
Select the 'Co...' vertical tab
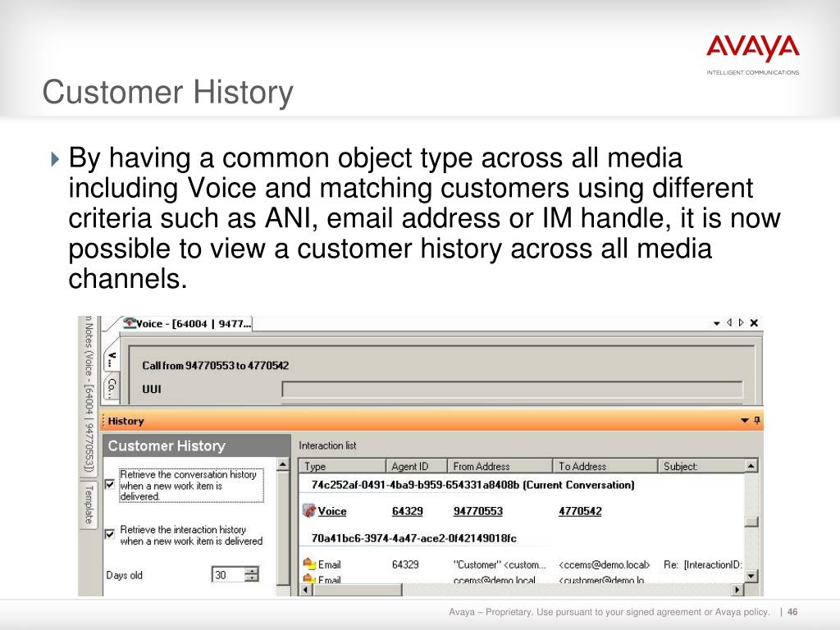click(111, 387)
